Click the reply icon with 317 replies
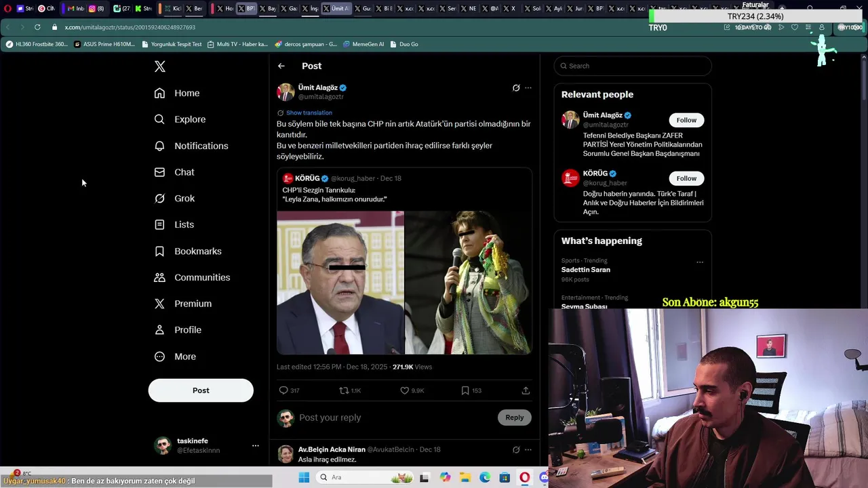 point(283,390)
